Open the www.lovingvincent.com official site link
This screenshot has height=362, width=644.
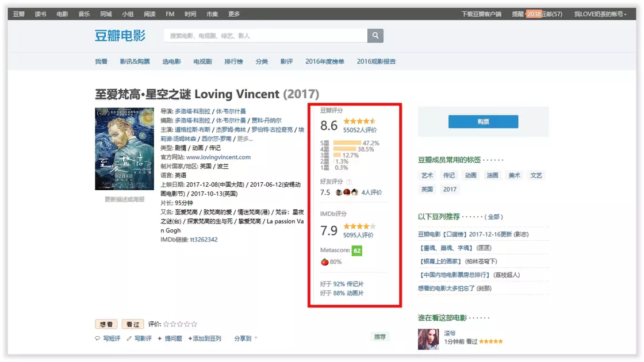coord(218,157)
